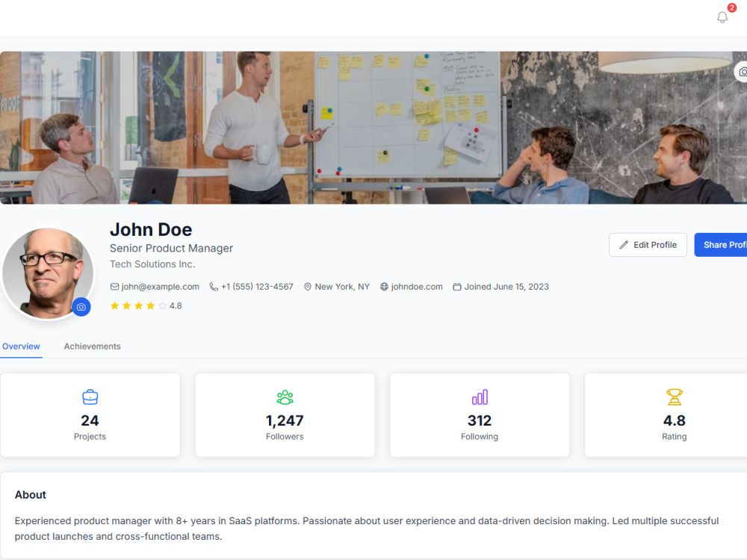Click the Edit Profile button
Screen dimensions: 747x560
[648, 245]
